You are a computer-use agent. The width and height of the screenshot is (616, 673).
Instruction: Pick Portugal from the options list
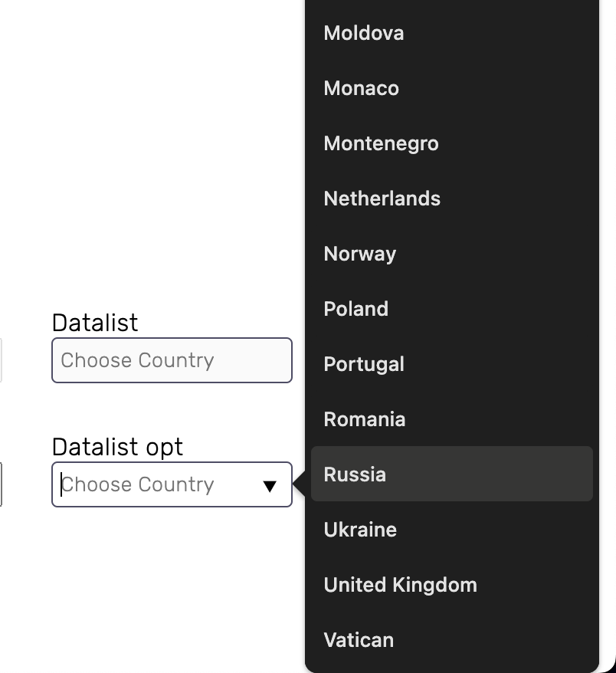[x=452, y=364]
